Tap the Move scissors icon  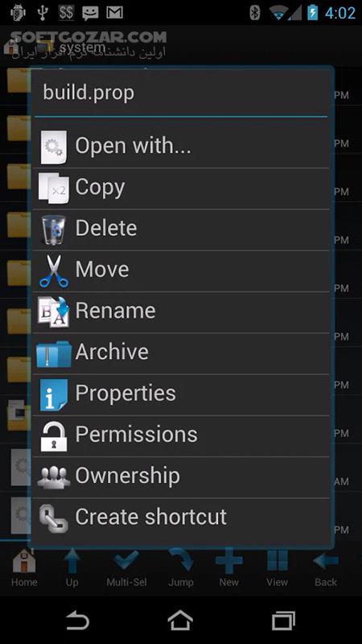coord(54,270)
